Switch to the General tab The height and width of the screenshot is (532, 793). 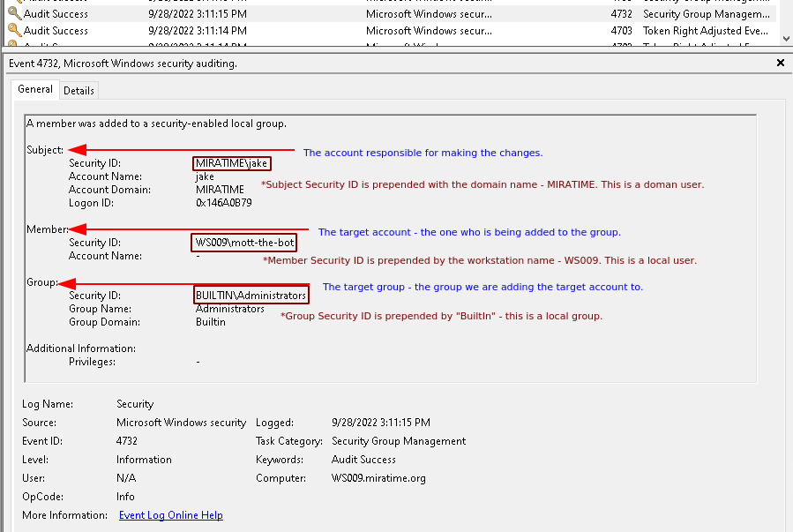pos(35,89)
